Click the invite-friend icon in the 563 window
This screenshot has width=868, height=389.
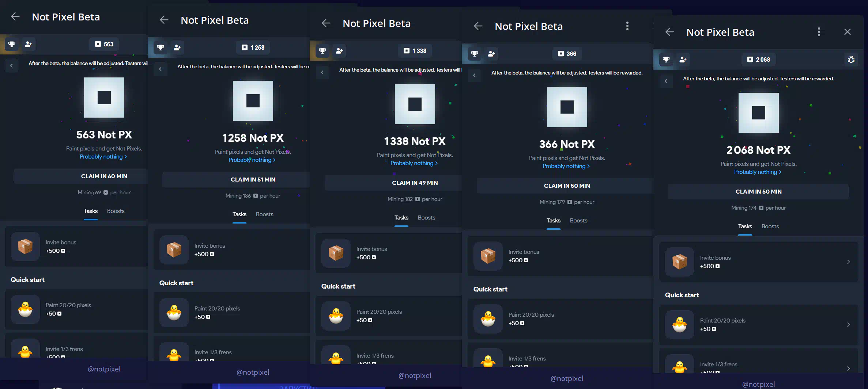point(29,44)
